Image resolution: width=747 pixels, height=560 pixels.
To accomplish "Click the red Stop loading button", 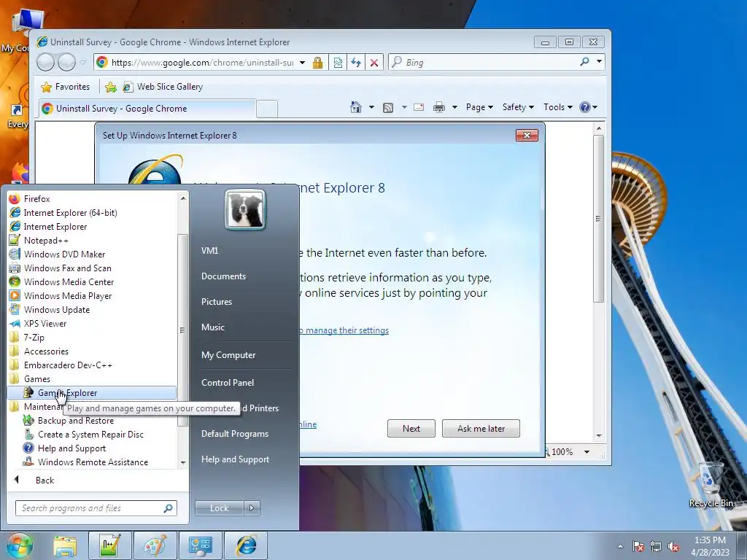I will tap(374, 63).
